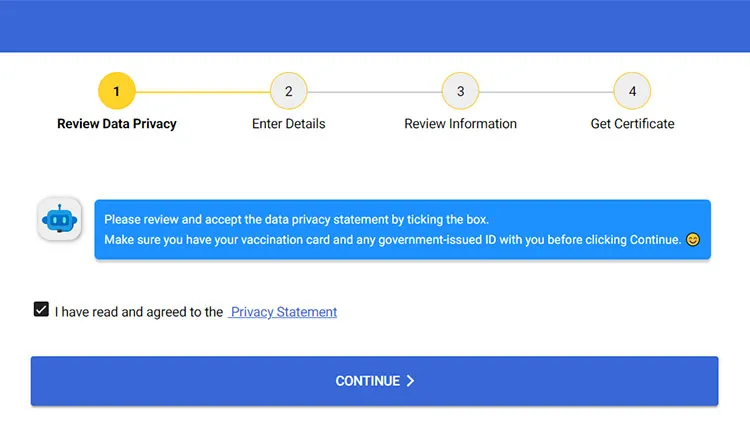Click the blue header banner
Viewport: 750px width, 438px height.
[375, 26]
